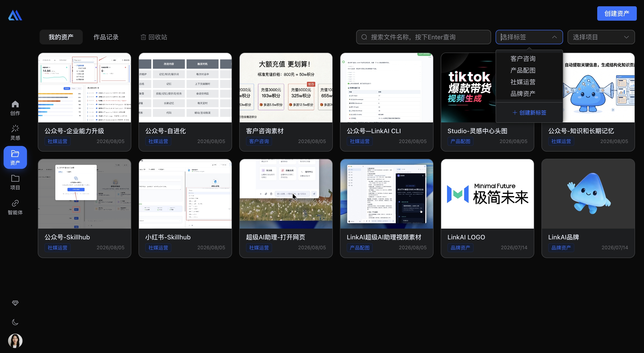The image size is (644, 353).
Task: Open the user avatar profile
Action: [x=15, y=341]
